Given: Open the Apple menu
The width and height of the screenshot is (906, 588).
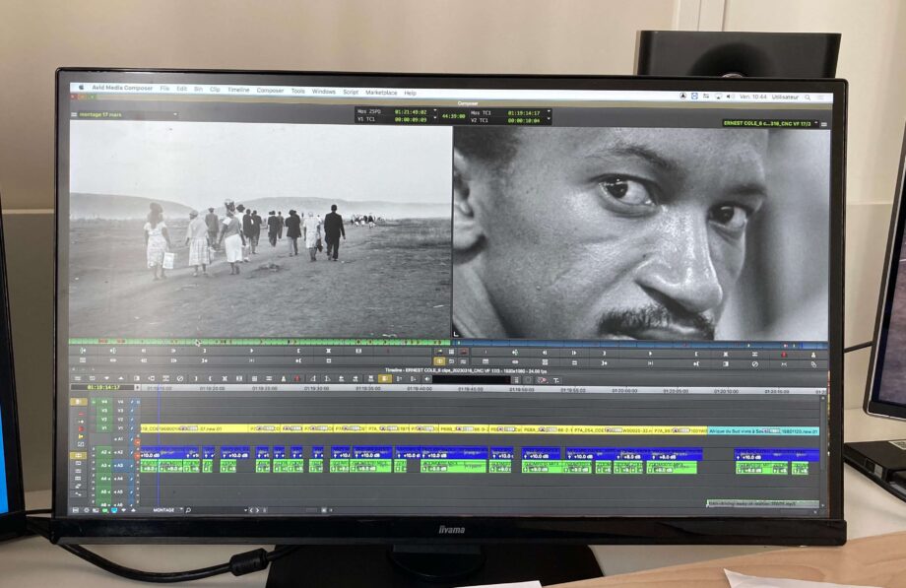Looking at the screenshot, I should tap(82, 88).
